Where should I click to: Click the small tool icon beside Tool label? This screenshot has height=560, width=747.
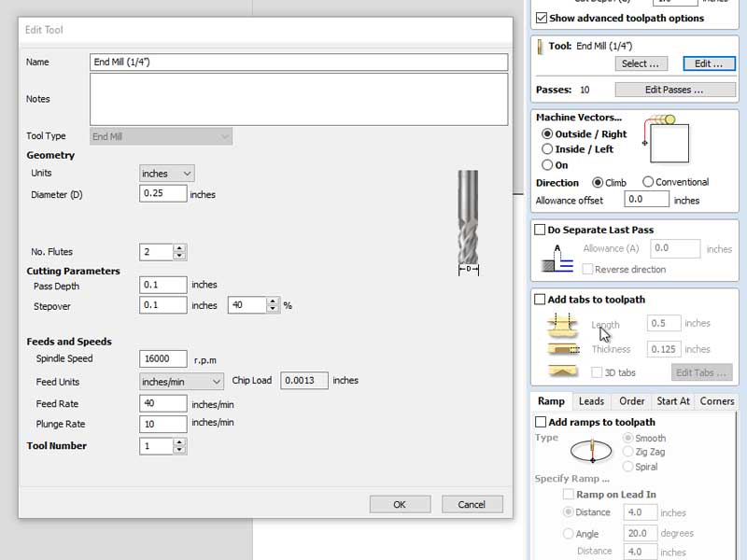(540, 46)
